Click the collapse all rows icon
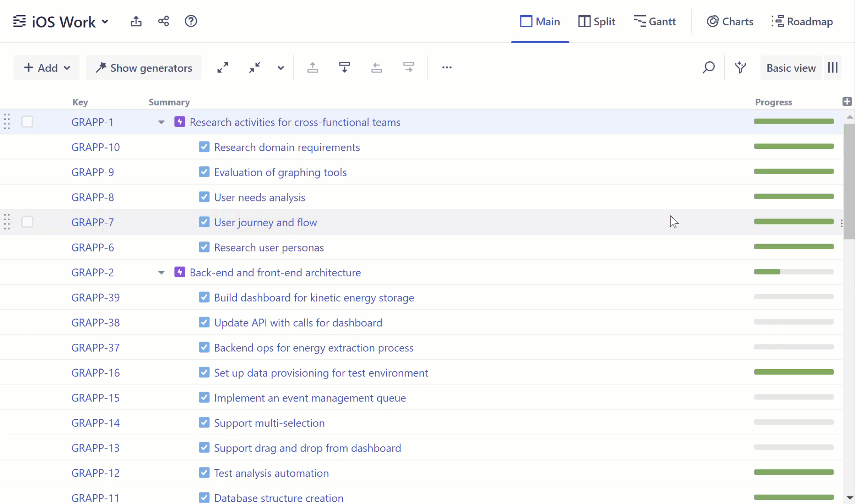The width and height of the screenshot is (855, 504). (255, 68)
